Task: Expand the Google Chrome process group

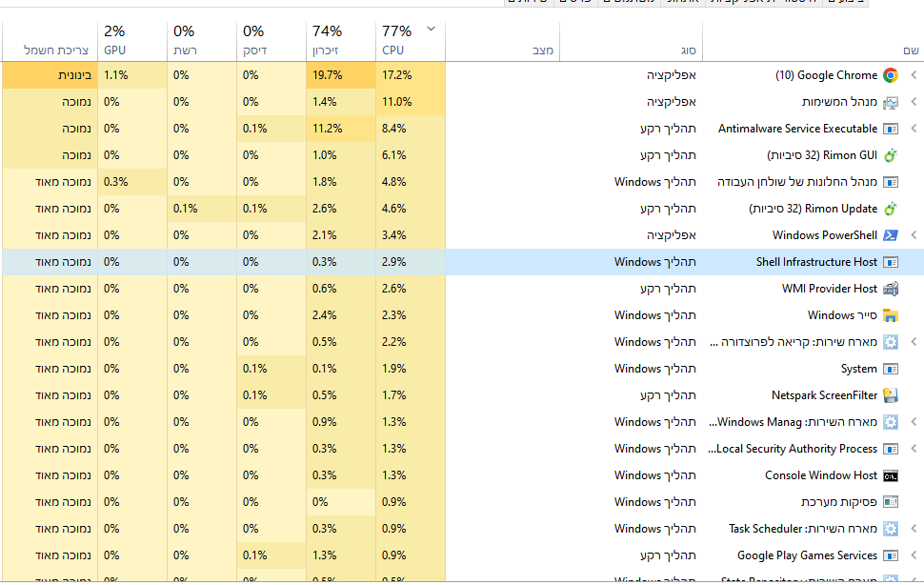Action: point(914,75)
